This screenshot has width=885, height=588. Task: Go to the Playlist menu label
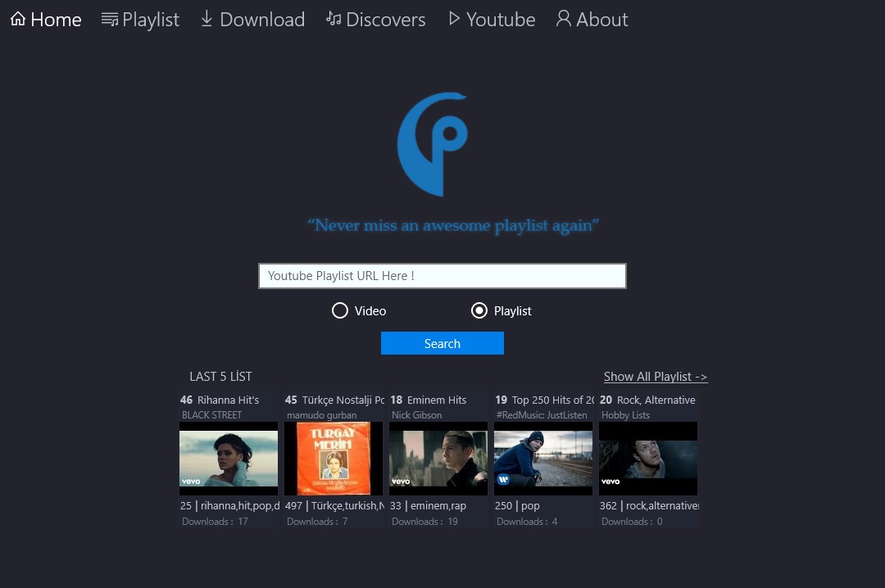click(151, 20)
